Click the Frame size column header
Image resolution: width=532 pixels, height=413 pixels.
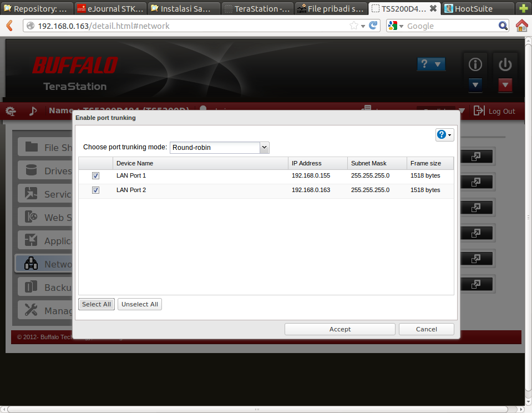[x=430, y=163]
